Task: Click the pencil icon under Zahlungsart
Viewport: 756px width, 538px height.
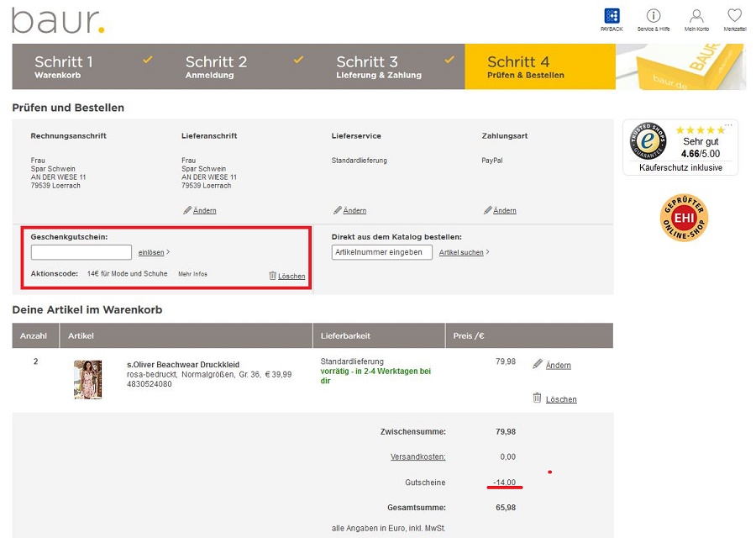Action: [488, 210]
